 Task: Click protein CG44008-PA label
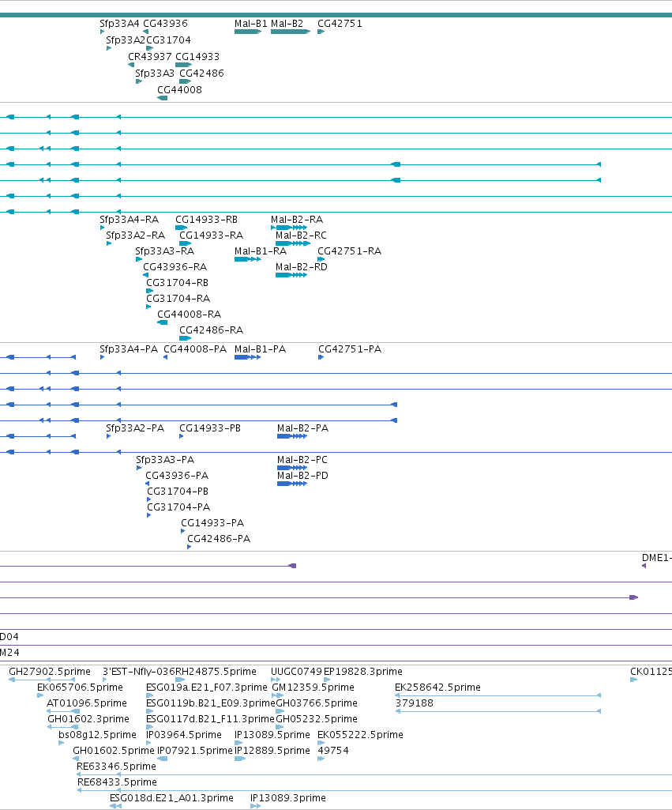pyautogui.click(x=195, y=349)
